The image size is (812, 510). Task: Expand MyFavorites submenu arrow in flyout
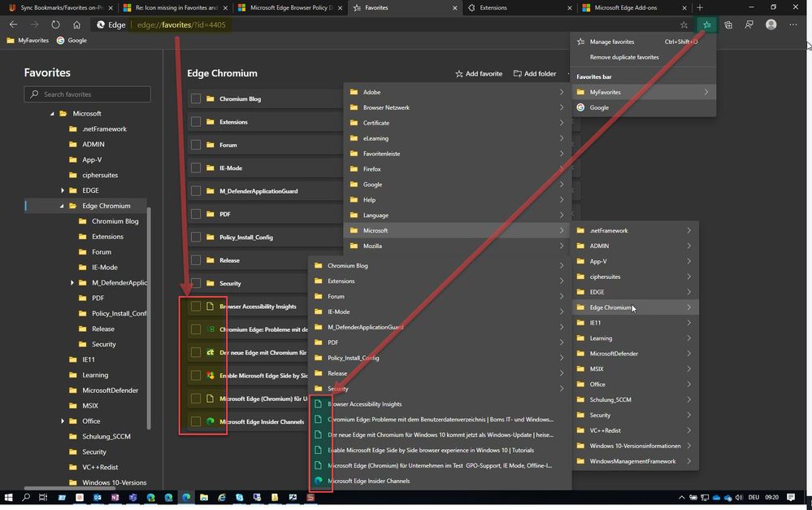[706, 92]
